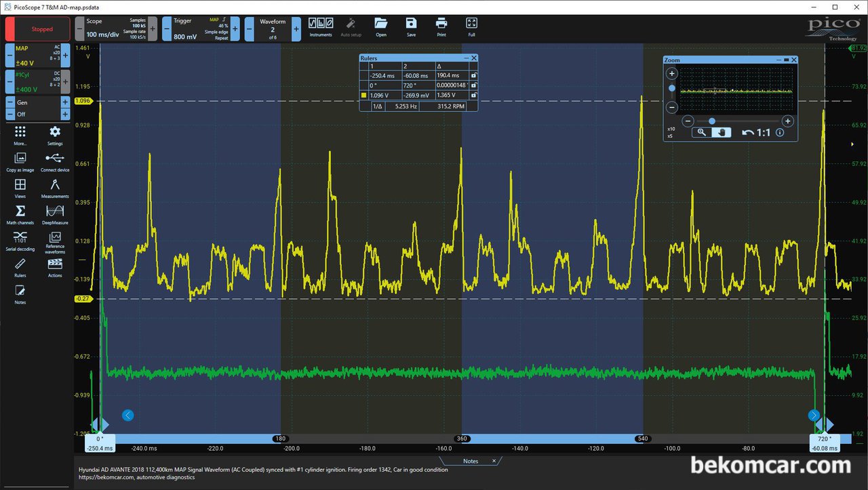The height and width of the screenshot is (490, 868).
Task: Undo zoom with the back arrow
Action: click(x=747, y=132)
